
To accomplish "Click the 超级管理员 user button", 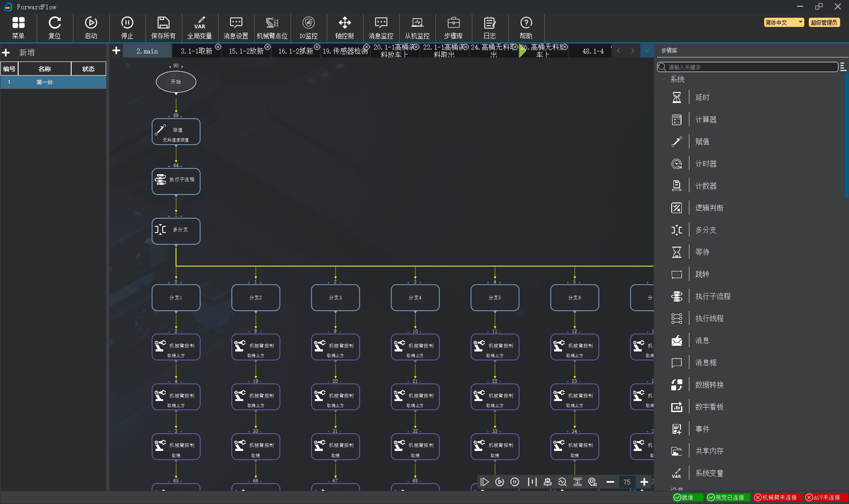I will [824, 23].
